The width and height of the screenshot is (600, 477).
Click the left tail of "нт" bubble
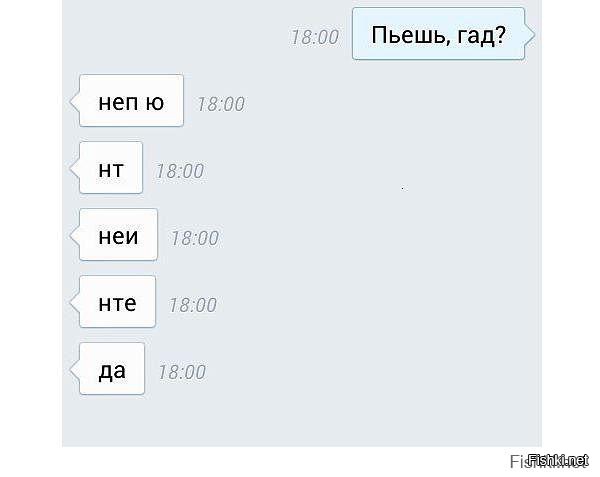tap(75, 169)
